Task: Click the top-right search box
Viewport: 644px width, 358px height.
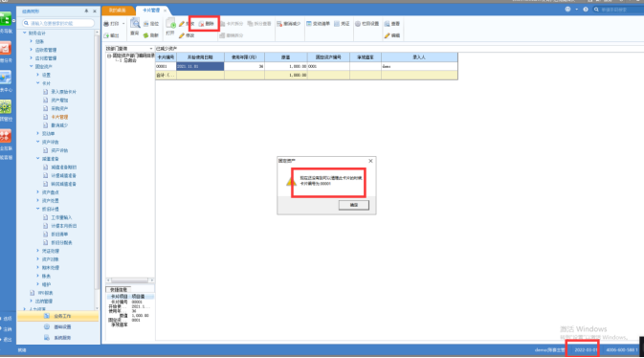Action: click(x=618, y=10)
